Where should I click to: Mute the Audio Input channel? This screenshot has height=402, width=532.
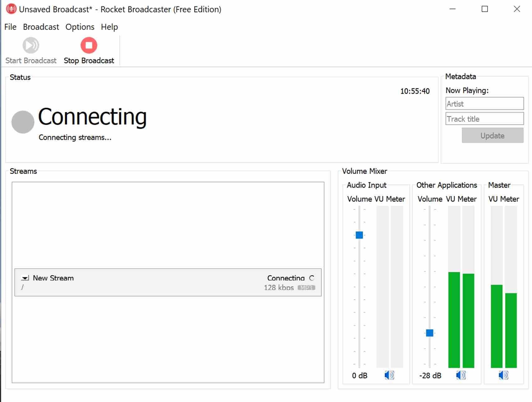click(390, 375)
